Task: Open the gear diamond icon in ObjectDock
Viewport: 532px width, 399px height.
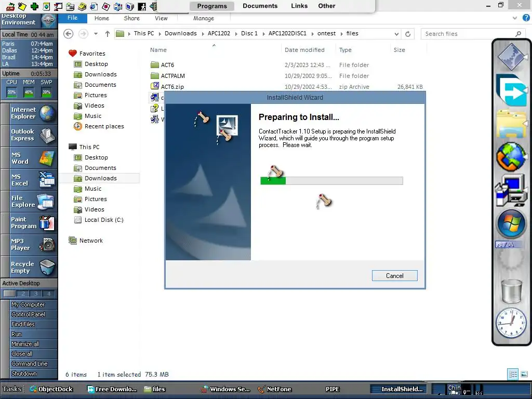Action: click(x=511, y=56)
